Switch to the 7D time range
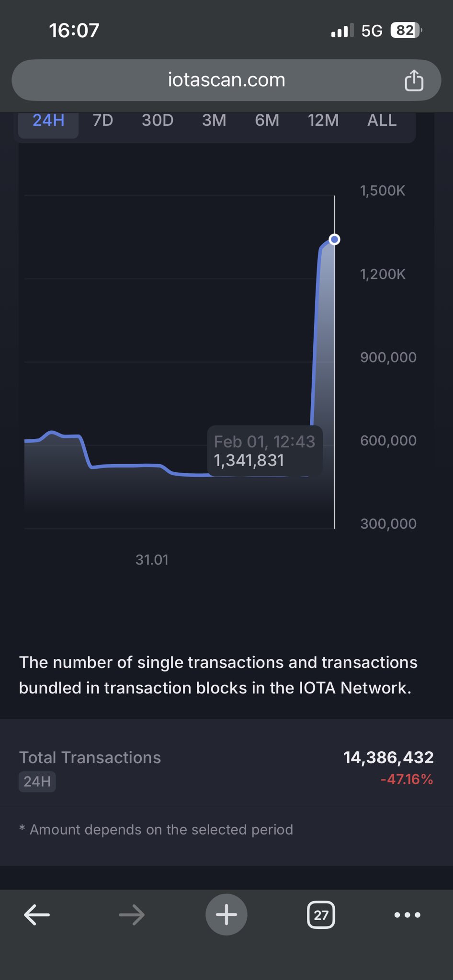 [103, 121]
